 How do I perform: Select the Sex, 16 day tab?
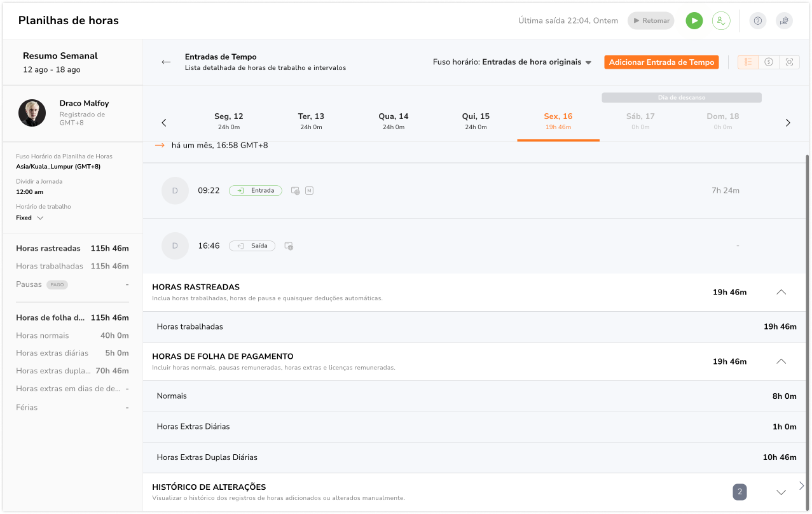click(x=558, y=121)
